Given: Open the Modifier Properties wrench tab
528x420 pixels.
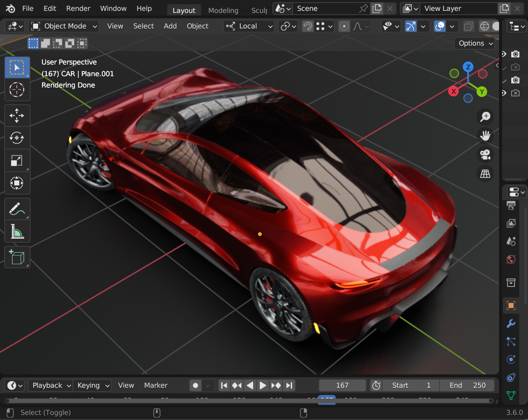Looking at the screenshot, I should click(x=511, y=323).
